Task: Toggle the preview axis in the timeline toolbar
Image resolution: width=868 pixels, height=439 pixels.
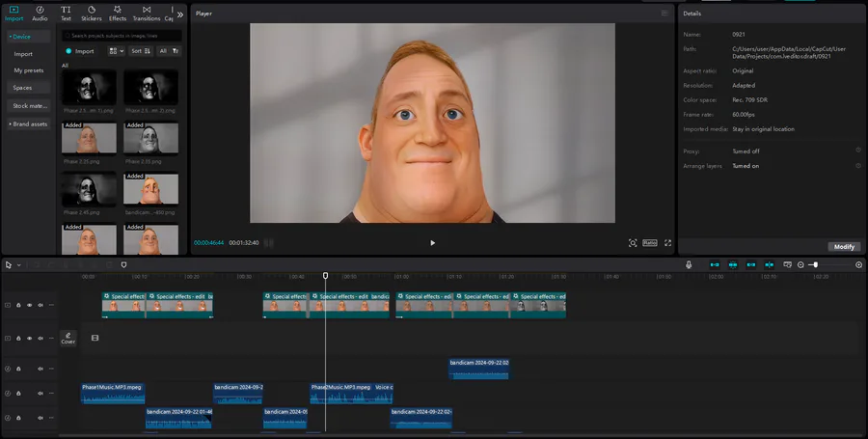Action: 770,265
